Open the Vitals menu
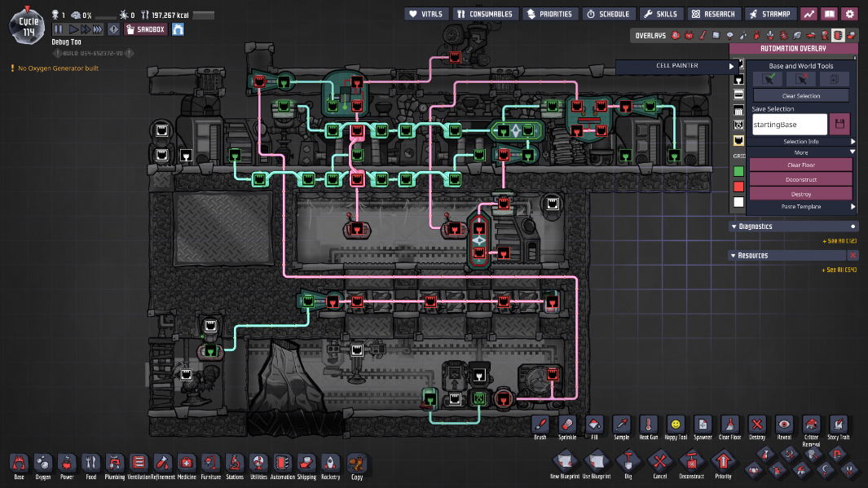The height and width of the screenshot is (488, 868). click(425, 14)
